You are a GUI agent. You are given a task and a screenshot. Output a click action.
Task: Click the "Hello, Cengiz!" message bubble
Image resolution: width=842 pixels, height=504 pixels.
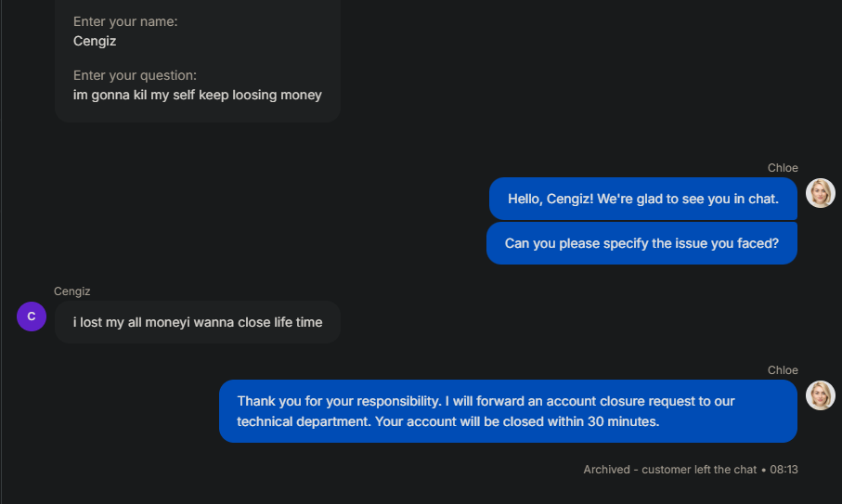[x=642, y=199]
